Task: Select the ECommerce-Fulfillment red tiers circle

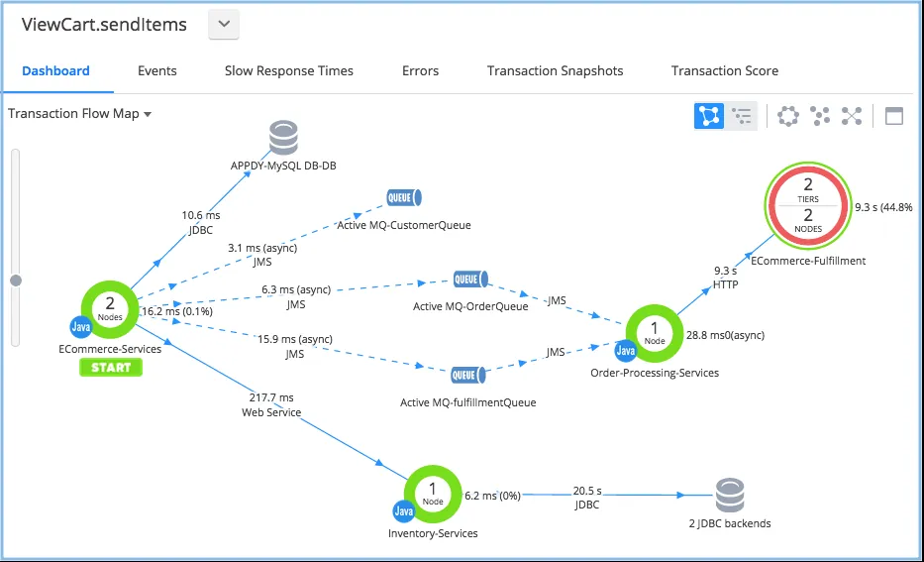Action: (808, 206)
